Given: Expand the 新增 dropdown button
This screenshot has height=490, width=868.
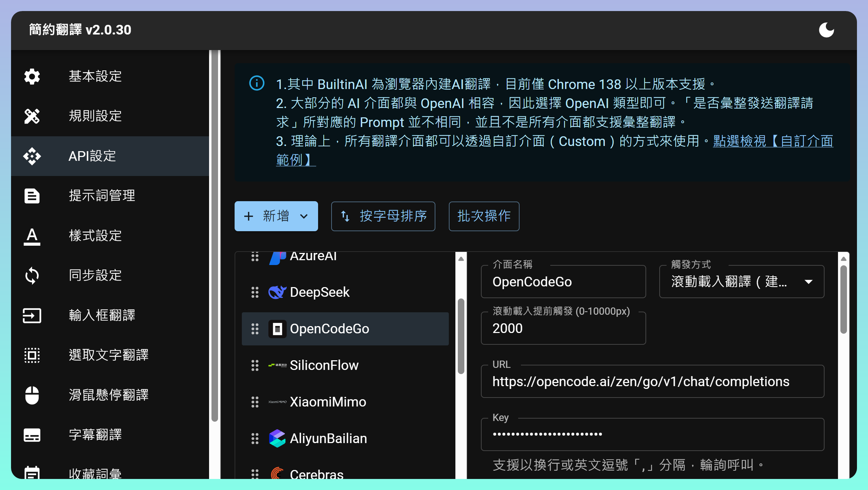Looking at the screenshot, I should 276,216.
